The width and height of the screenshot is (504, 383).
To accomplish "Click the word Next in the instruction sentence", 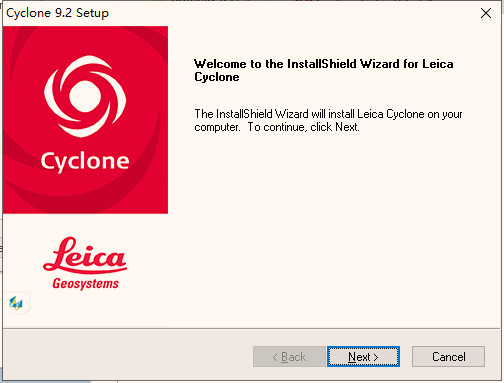I will [347, 127].
